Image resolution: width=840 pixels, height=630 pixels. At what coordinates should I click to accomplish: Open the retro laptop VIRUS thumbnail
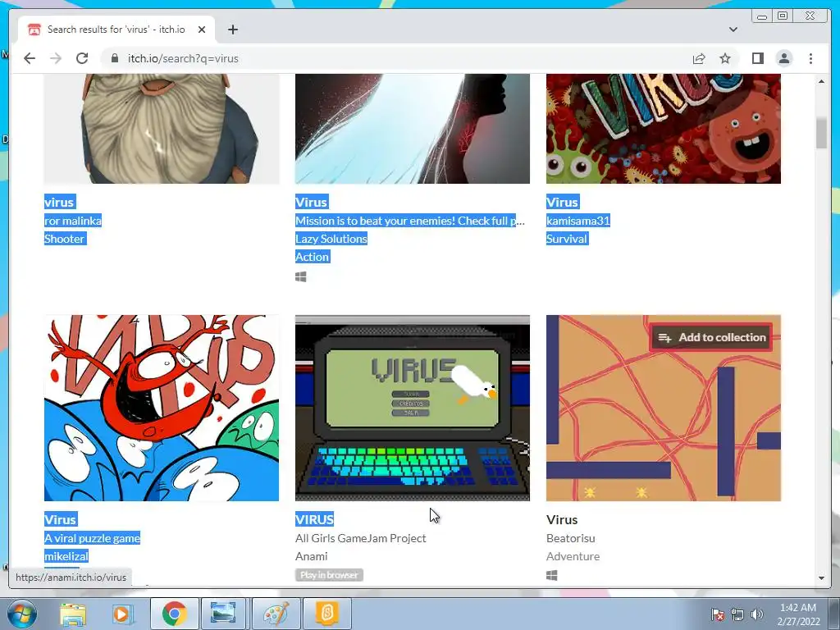[x=413, y=409]
